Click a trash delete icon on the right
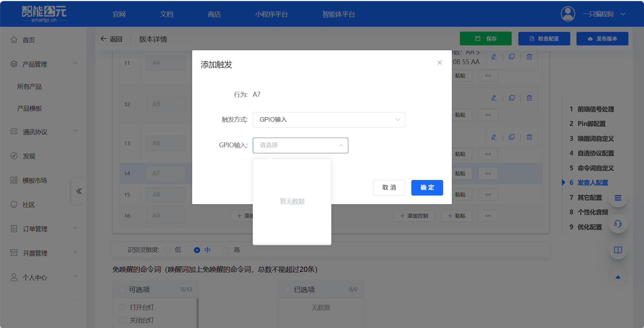This screenshot has width=644, height=328. click(529, 57)
